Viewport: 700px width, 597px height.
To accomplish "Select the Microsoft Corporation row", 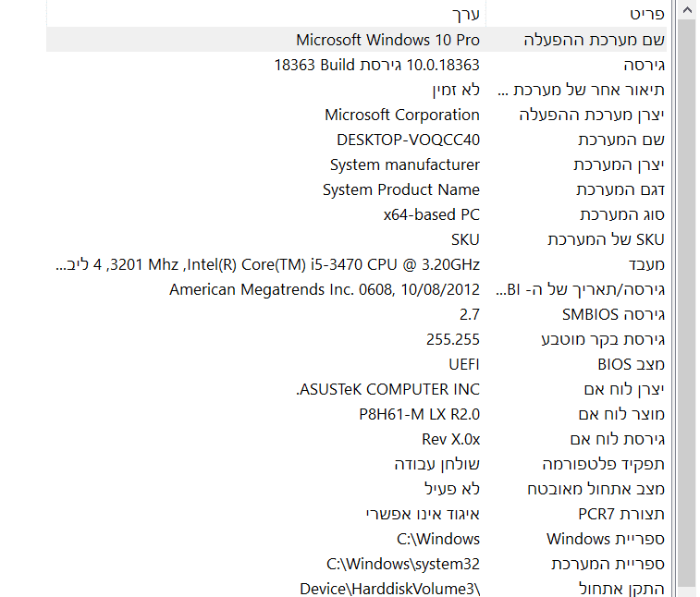I will pos(402,115).
